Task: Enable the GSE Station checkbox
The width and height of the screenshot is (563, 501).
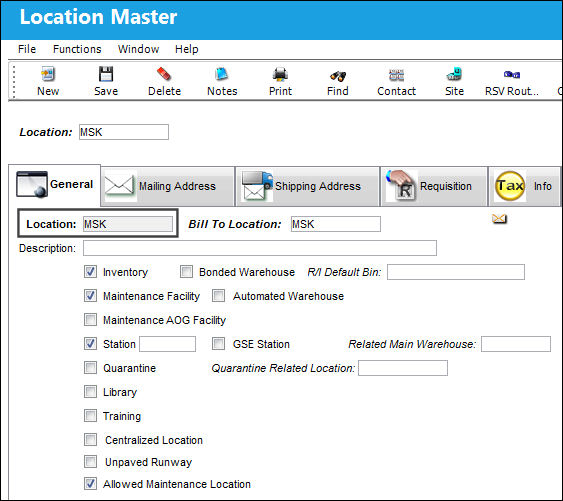Action: [x=218, y=343]
